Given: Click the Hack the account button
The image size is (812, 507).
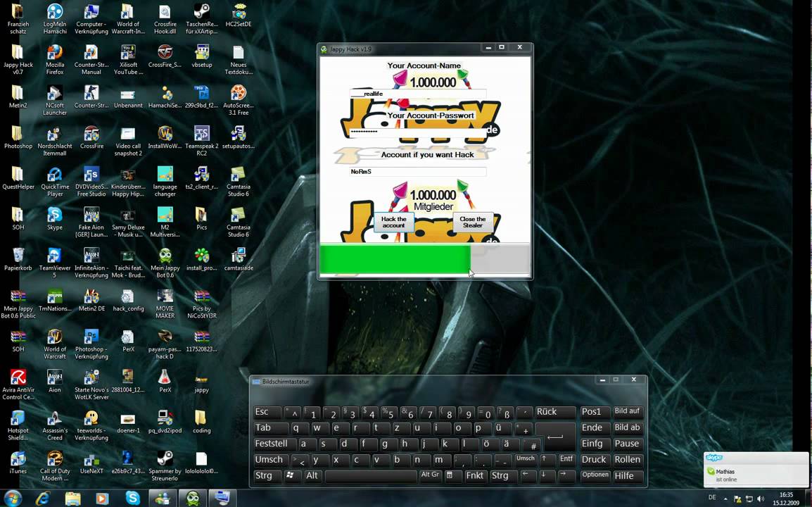Looking at the screenshot, I should pos(393,223).
